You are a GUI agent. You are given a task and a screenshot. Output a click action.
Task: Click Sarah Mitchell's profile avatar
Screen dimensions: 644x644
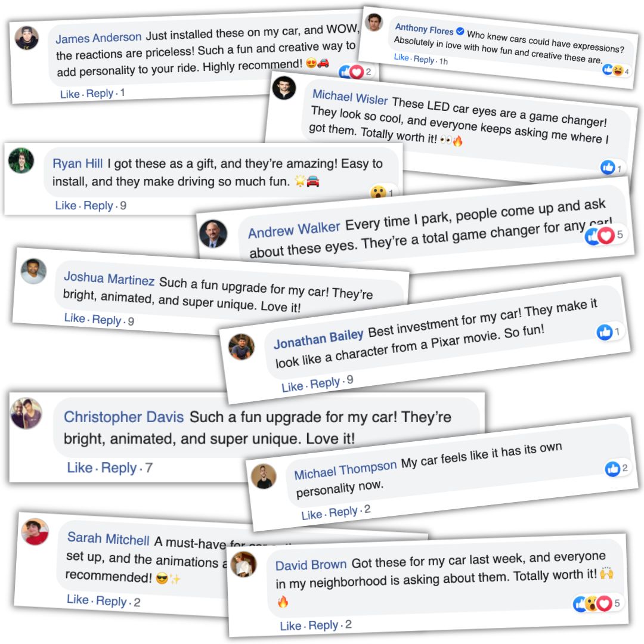point(35,531)
